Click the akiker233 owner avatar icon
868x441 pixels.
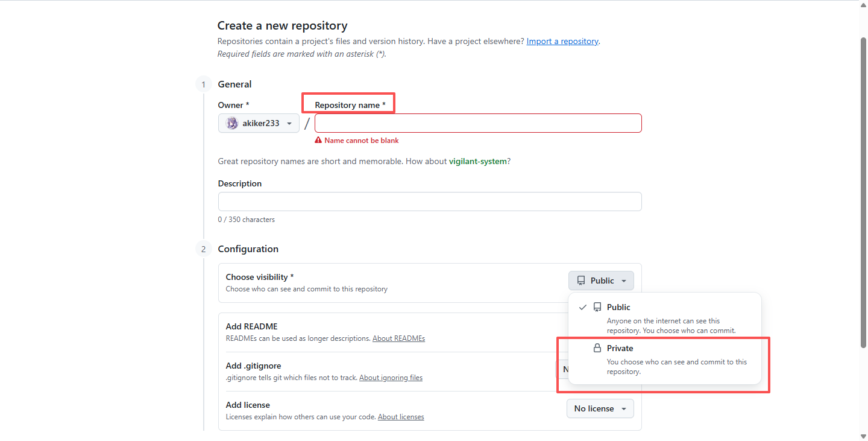tap(232, 123)
